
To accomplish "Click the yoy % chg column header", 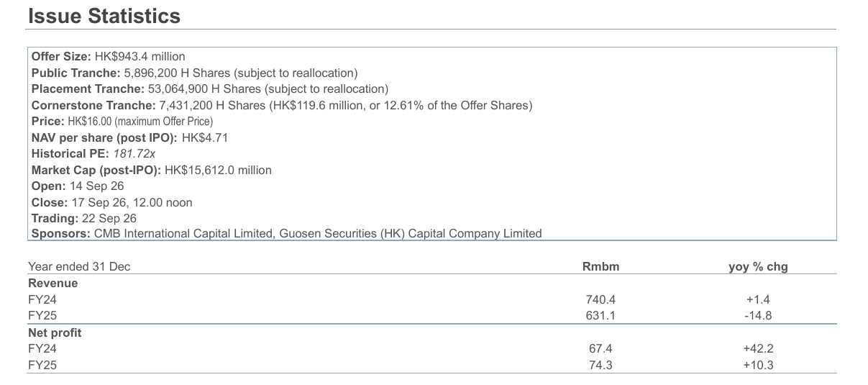I will [758, 267].
